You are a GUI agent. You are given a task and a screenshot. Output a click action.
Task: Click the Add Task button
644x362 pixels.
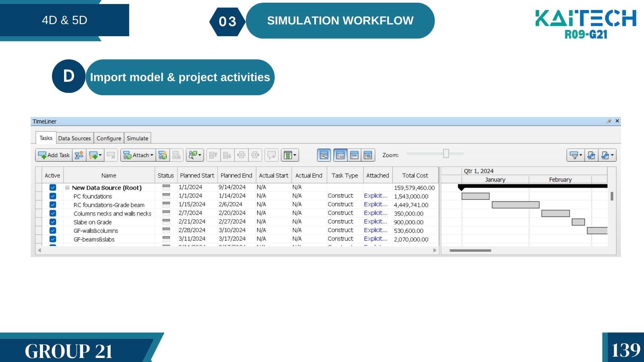pyautogui.click(x=54, y=155)
